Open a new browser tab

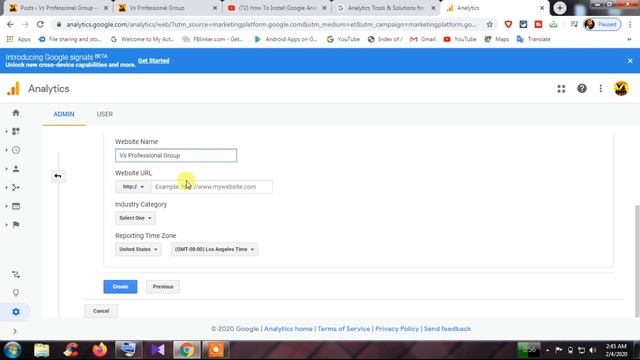(560, 8)
